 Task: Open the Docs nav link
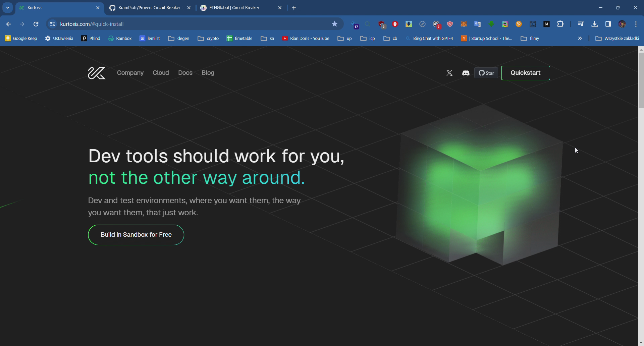[x=185, y=73]
